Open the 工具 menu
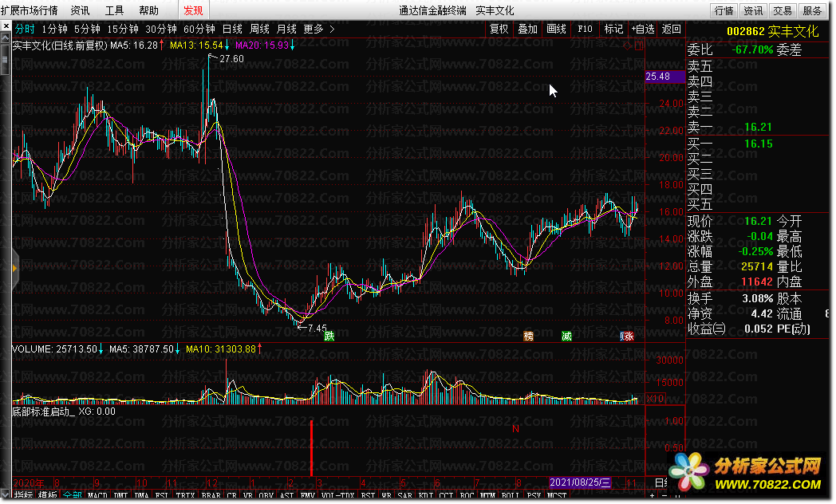The width and height of the screenshot is (836, 504). pyautogui.click(x=114, y=10)
